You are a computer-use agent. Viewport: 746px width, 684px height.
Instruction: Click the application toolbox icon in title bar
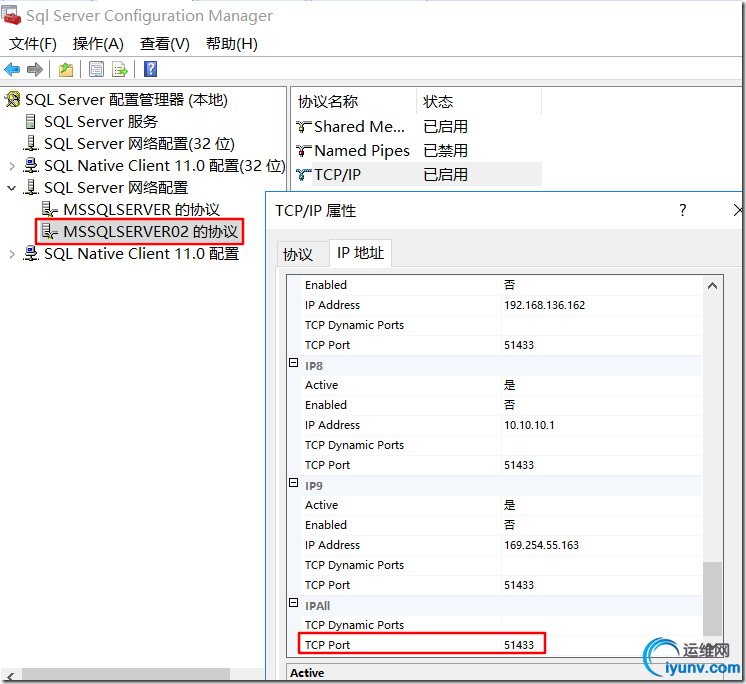(x=11, y=15)
